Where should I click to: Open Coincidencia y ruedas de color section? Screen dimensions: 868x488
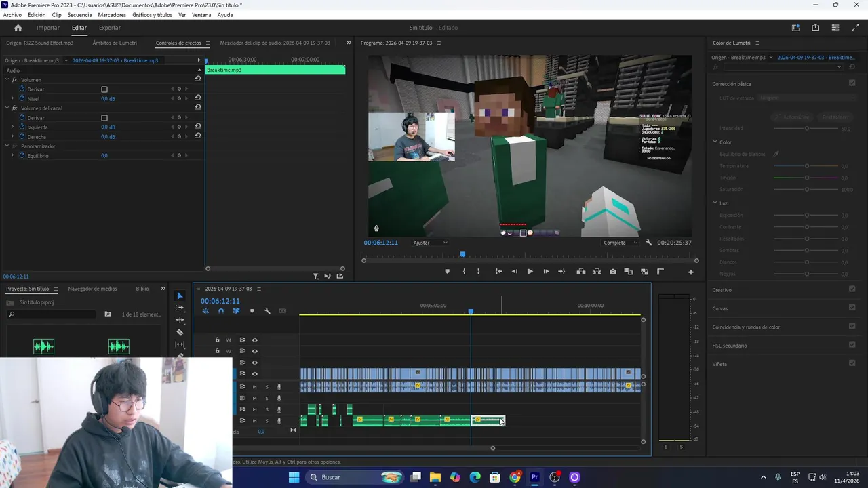[746, 327]
